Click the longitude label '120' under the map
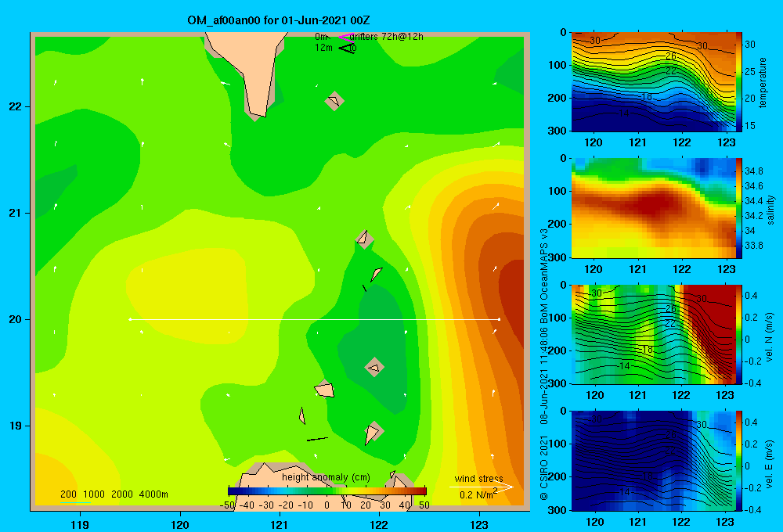The image size is (783, 532). pos(180,524)
